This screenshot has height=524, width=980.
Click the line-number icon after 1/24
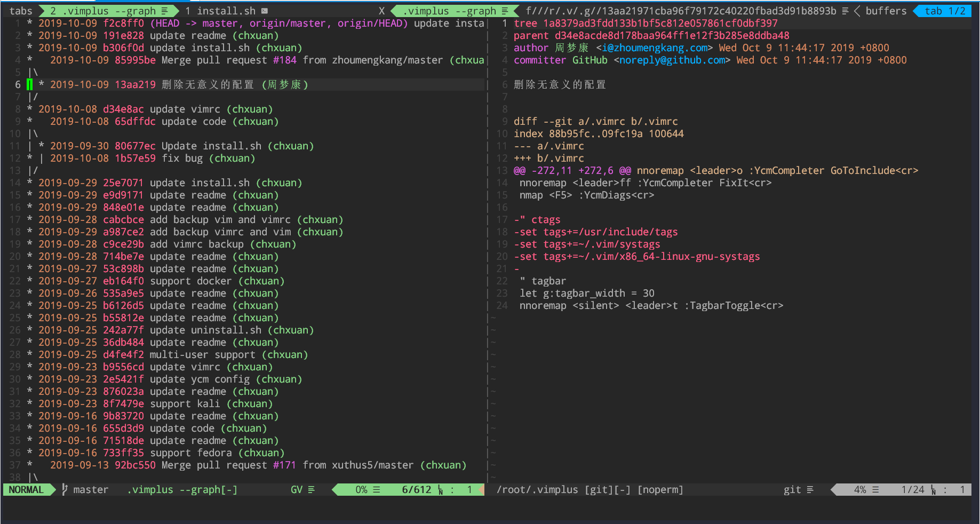(x=934, y=490)
